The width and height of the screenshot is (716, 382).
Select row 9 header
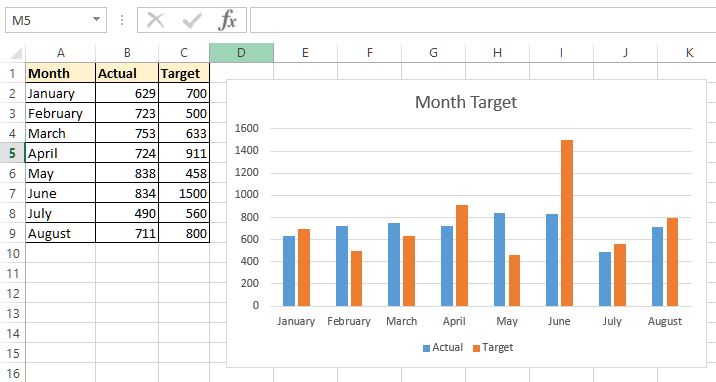(12, 233)
